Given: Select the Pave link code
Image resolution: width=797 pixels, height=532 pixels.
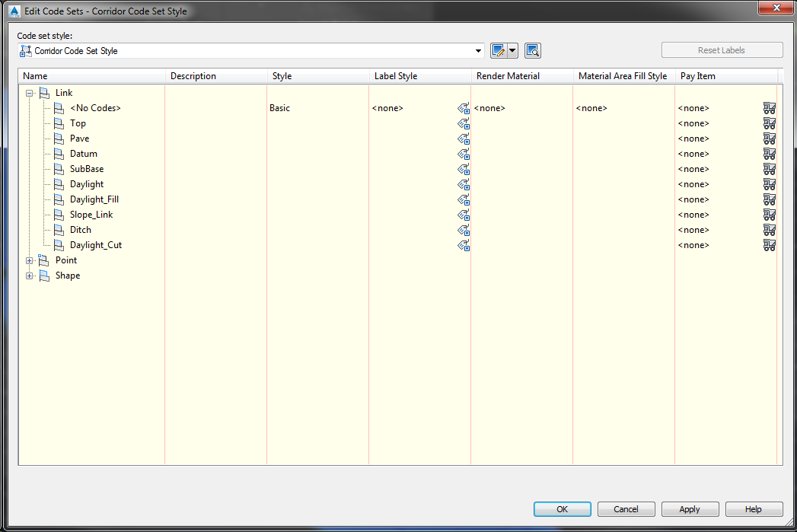Looking at the screenshot, I should click(79, 139).
